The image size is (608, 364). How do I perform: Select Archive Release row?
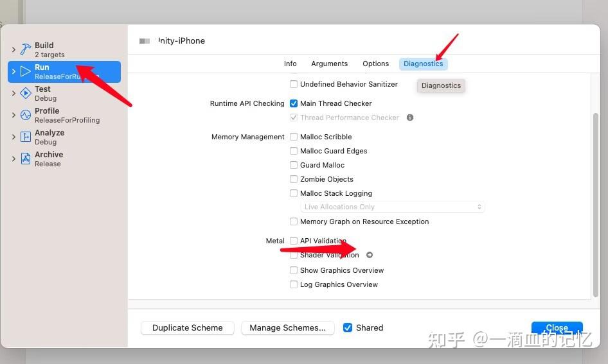[x=64, y=159]
